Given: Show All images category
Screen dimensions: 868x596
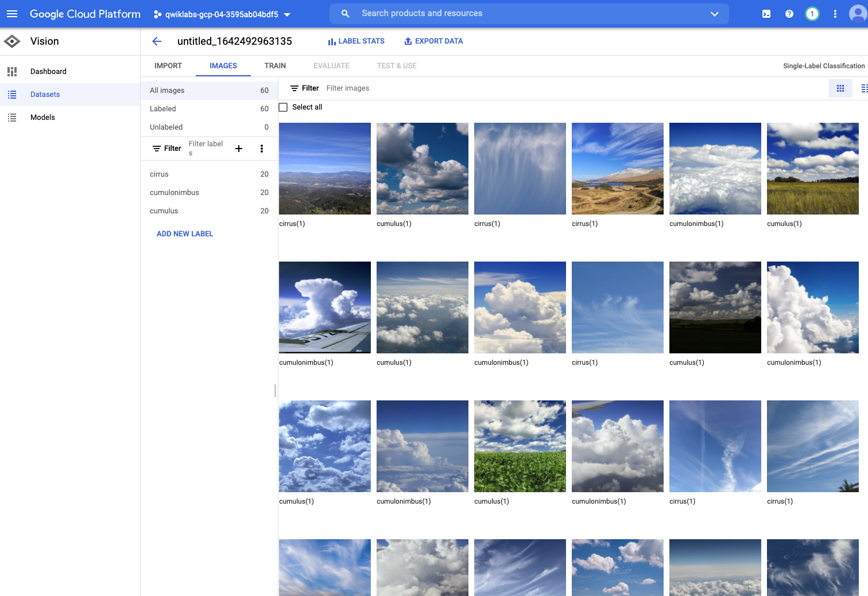Looking at the screenshot, I should (x=209, y=91).
